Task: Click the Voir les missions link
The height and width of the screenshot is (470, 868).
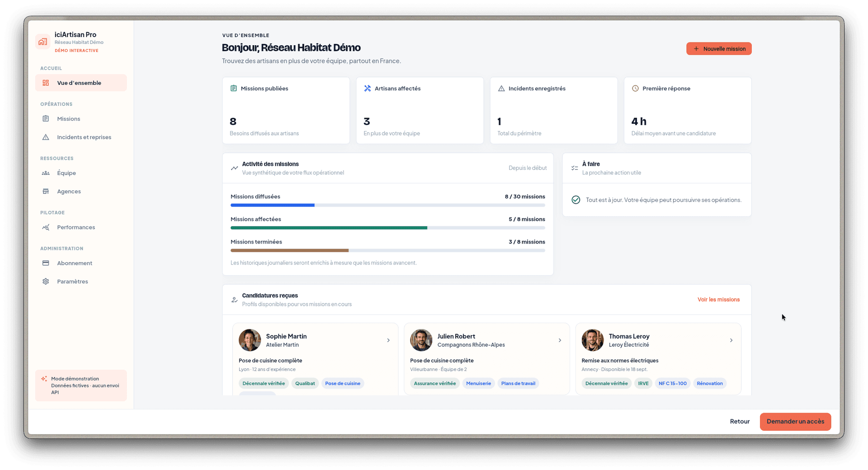Action: pyautogui.click(x=718, y=300)
